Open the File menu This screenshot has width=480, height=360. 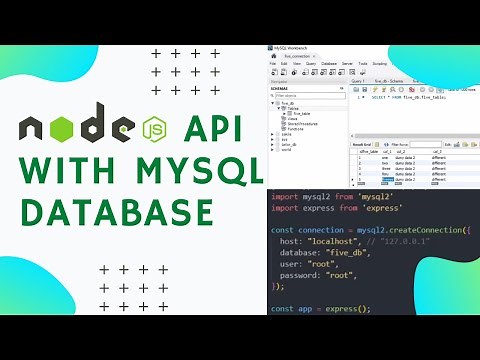tap(273, 63)
